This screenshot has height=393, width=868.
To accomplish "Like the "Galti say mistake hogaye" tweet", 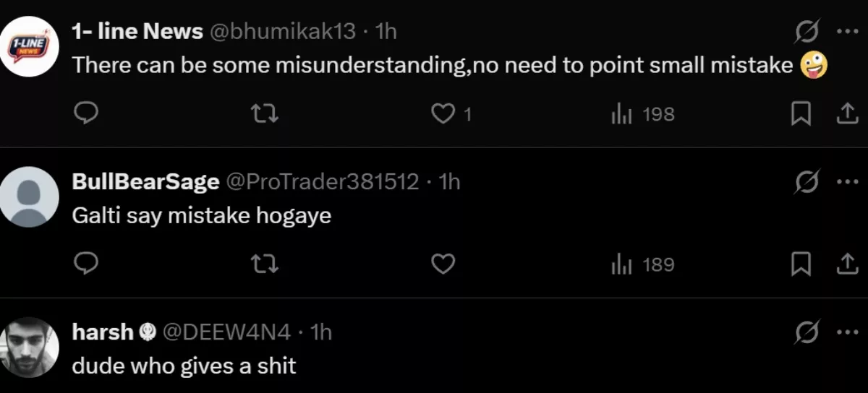I will point(443,265).
